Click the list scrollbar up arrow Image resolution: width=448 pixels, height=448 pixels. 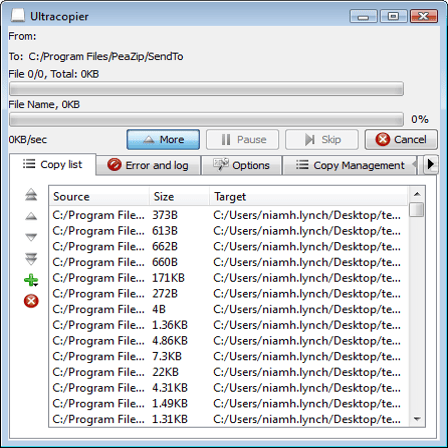click(417, 194)
